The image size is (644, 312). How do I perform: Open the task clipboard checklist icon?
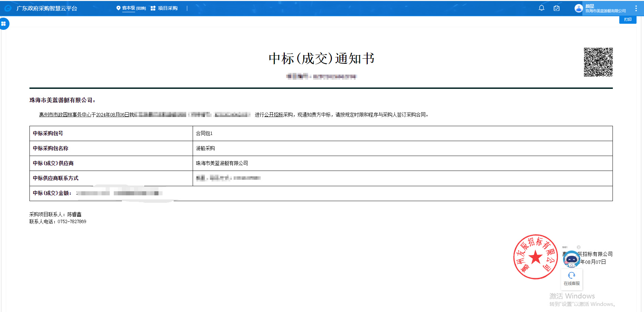click(556, 8)
